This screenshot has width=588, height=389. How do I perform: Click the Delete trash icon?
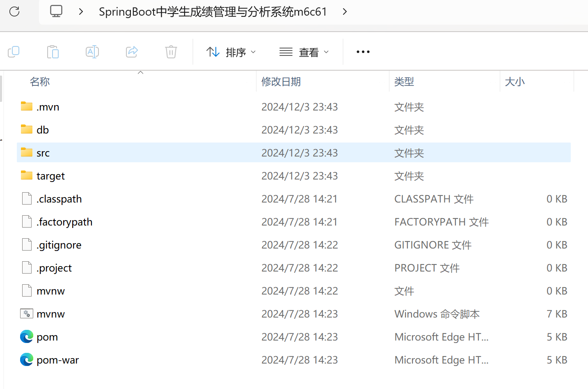coord(171,52)
